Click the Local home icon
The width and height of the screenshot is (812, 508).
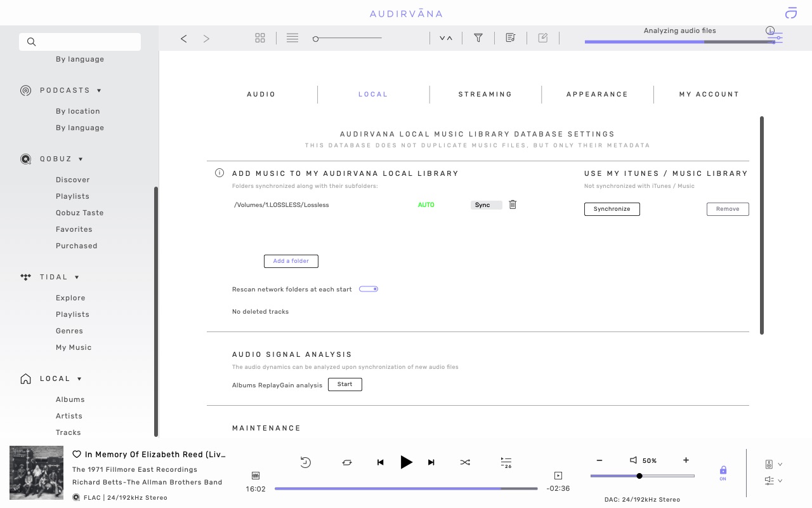coord(26,379)
